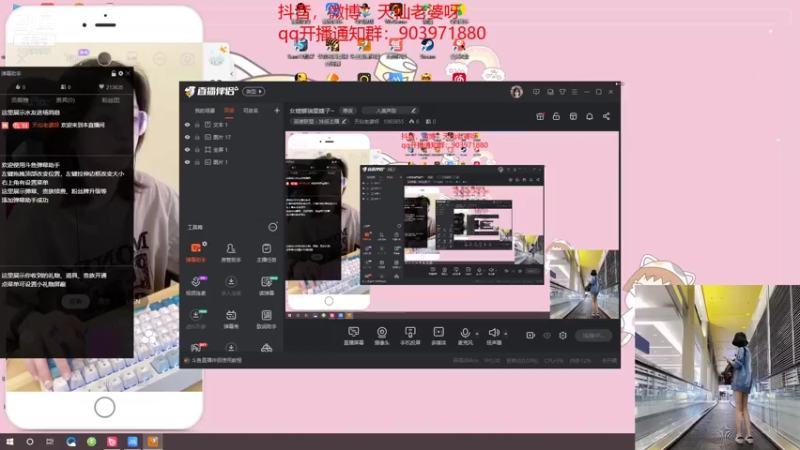Add a 多媒体 media source
800x450 pixels.
(438, 336)
